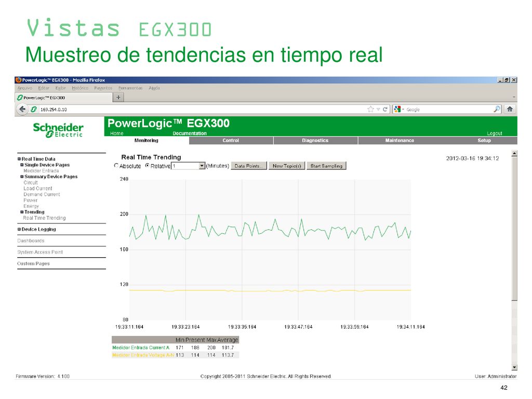Image resolution: width=532 pixels, height=399 pixels.
Task: Click average value 113.7
Action: point(228,355)
